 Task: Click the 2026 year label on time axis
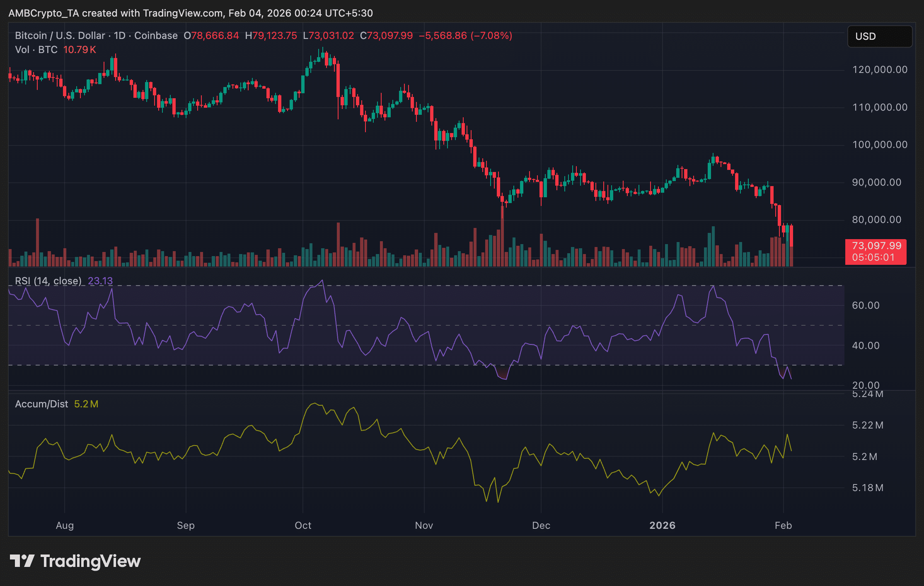coord(662,525)
